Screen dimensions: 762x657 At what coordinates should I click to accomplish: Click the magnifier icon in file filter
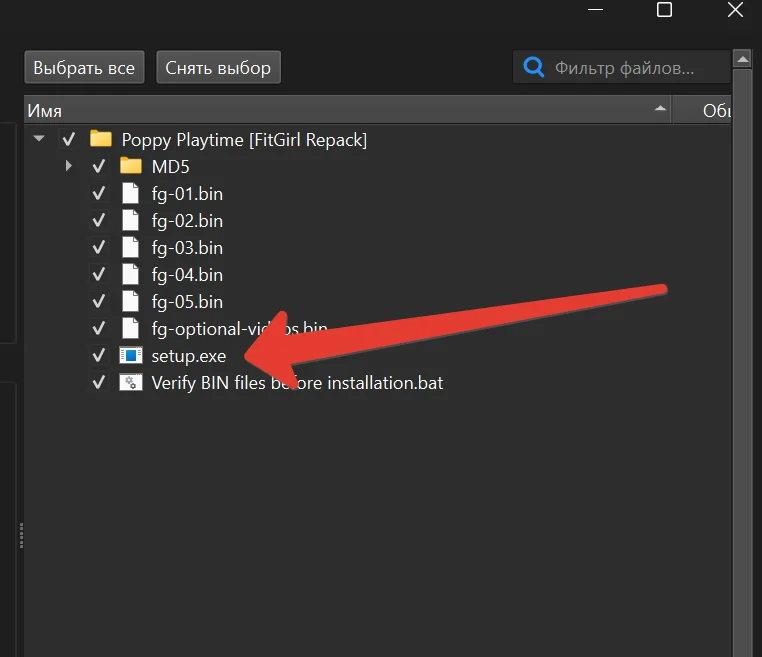click(534, 68)
